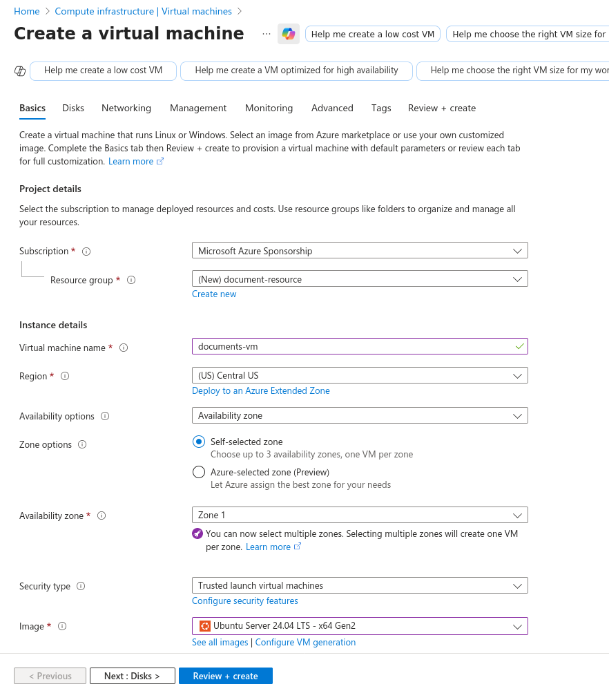Open the Monitoring tab
The image size is (609, 700).
point(269,108)
